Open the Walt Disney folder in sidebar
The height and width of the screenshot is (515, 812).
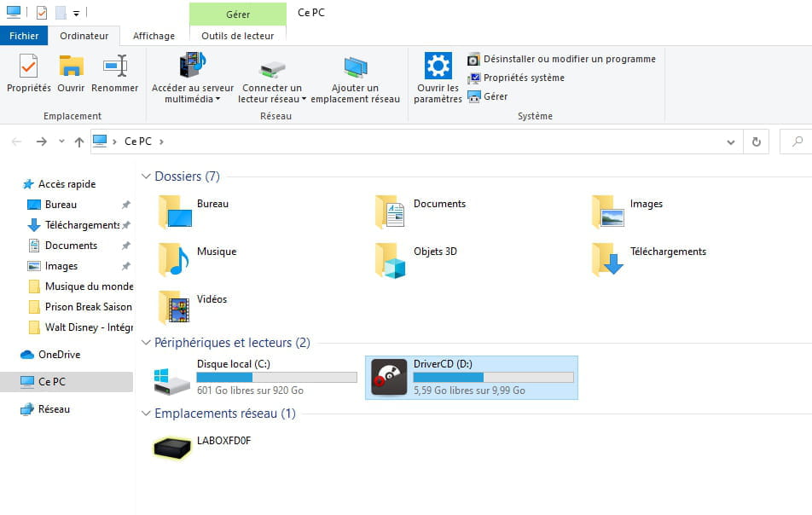[x=89, y=327]
